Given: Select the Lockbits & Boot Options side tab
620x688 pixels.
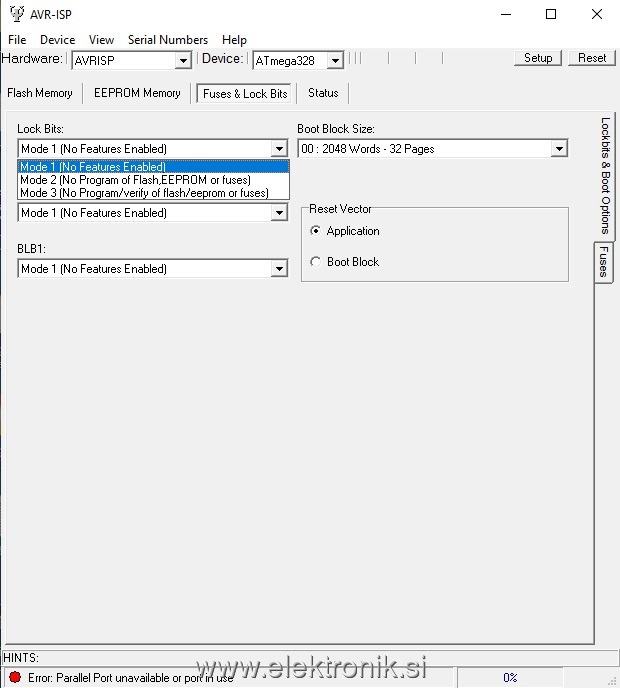Looking at the screenshot, I should point(605,176).
